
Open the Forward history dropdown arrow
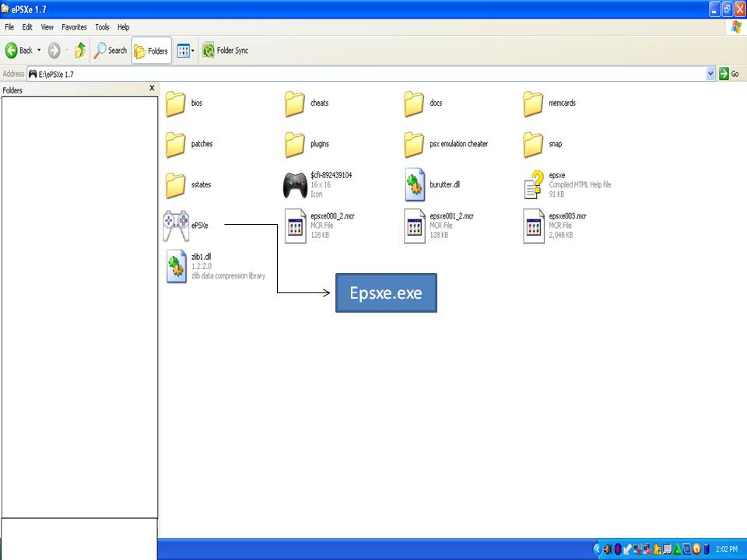pos(67,50)
